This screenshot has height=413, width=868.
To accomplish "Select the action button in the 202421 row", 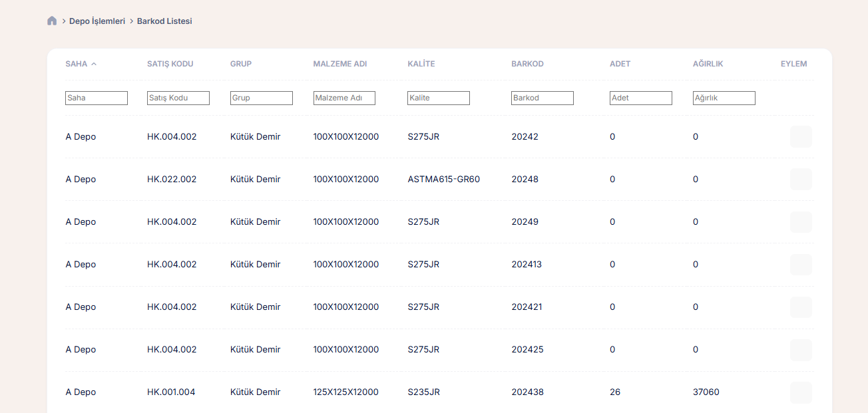I will 801,307.
